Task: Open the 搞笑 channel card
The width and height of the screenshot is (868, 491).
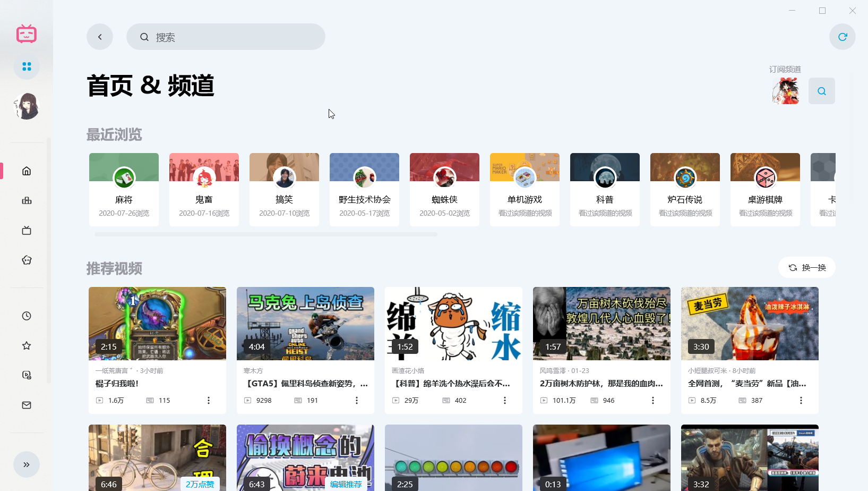Action: click(284, 190)
